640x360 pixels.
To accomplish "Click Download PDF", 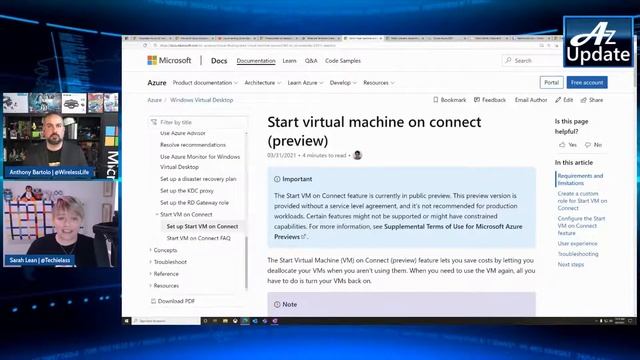I will point(173,301).
